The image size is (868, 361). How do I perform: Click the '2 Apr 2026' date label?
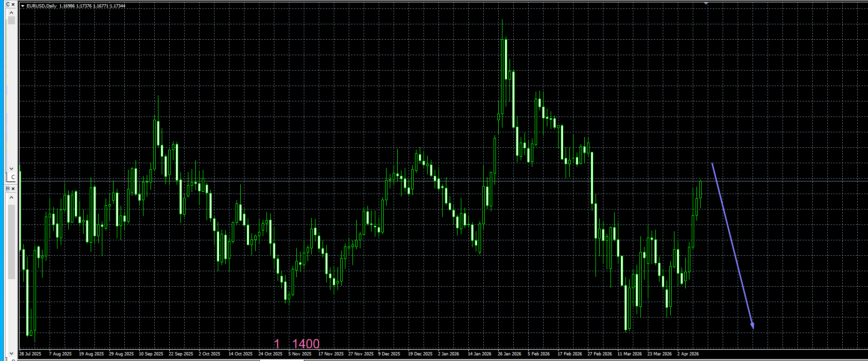coord(688,354)
